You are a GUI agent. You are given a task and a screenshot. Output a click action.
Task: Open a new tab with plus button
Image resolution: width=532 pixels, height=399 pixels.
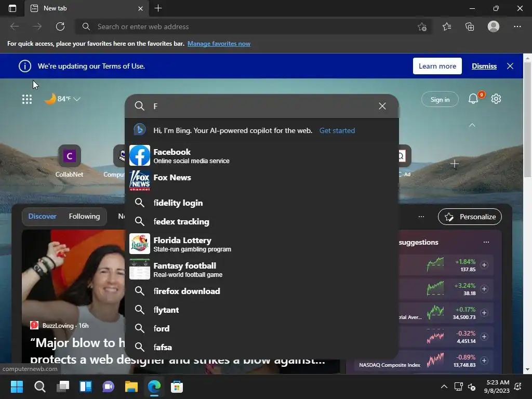(158, 8)
